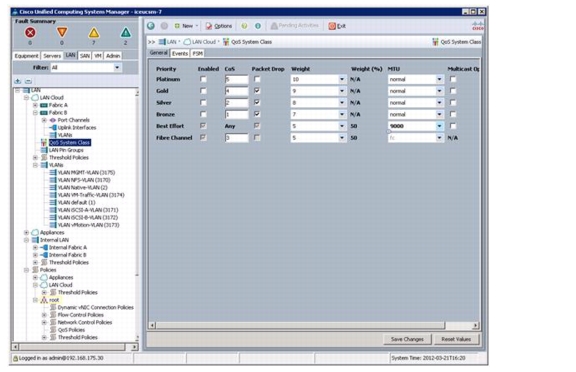Switch to the Admin tab

tap(113, 56)
